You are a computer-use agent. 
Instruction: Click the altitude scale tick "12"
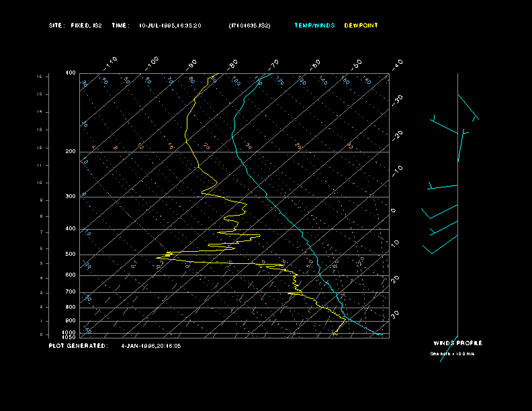point(40,148)
